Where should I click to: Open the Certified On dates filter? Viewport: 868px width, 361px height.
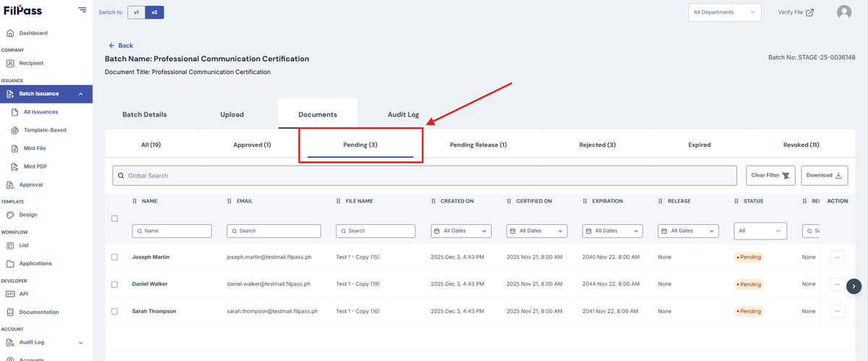[537, 231]
